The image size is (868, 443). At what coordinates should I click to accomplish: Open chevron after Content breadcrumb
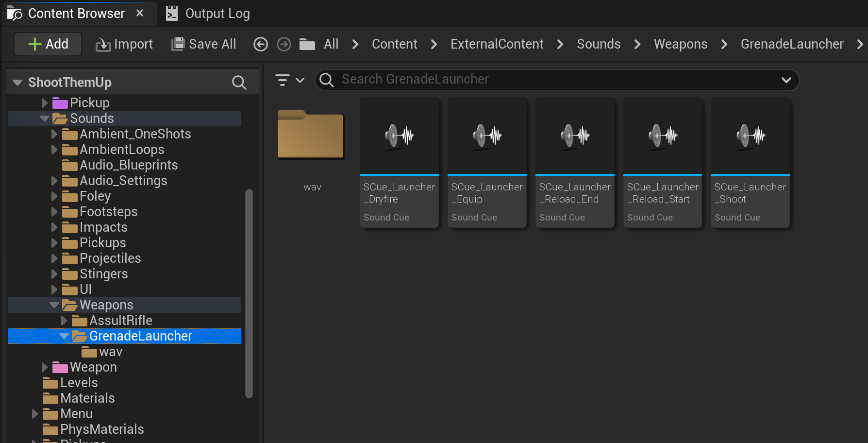(434, 44)
